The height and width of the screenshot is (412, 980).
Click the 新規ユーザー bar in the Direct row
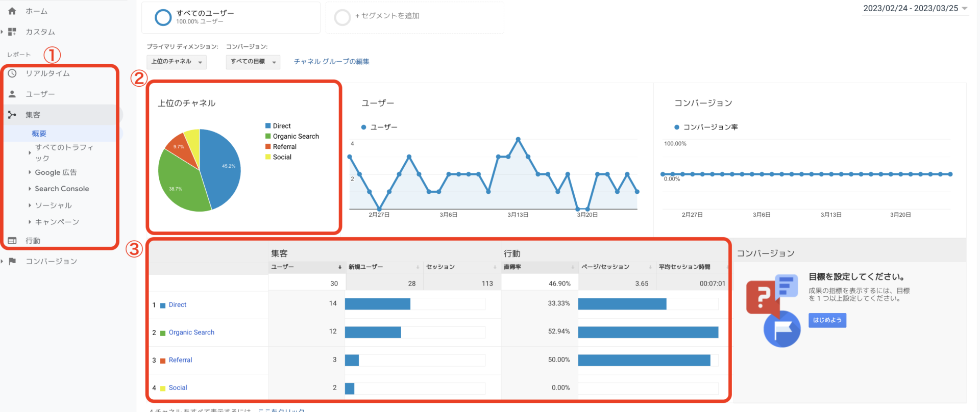378,304
